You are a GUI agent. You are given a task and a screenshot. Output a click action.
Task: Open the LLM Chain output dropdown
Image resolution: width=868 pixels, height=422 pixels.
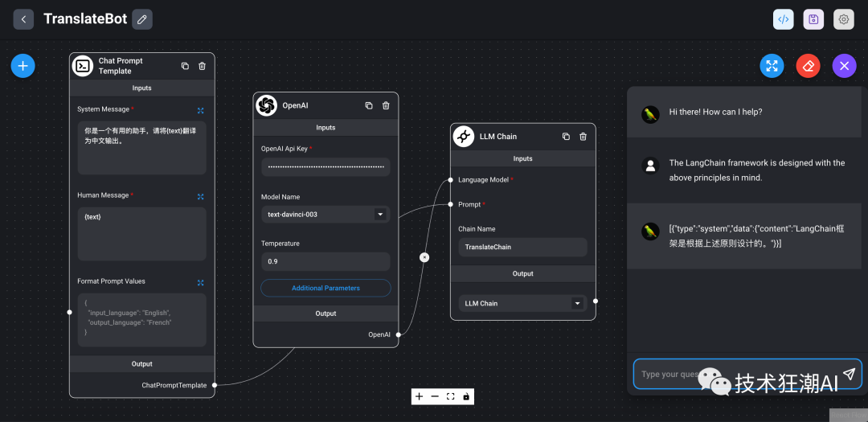click(522, 303)
